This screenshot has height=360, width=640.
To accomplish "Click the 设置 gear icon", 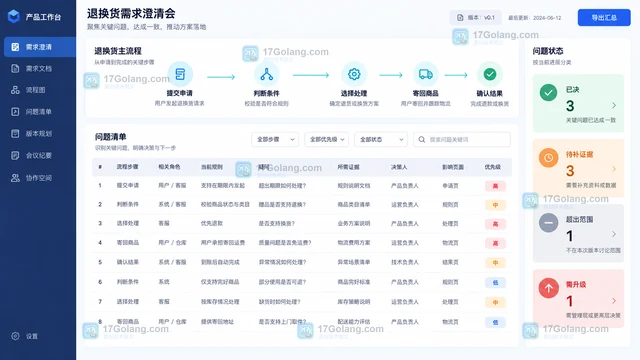I will [x=15, y=336].
